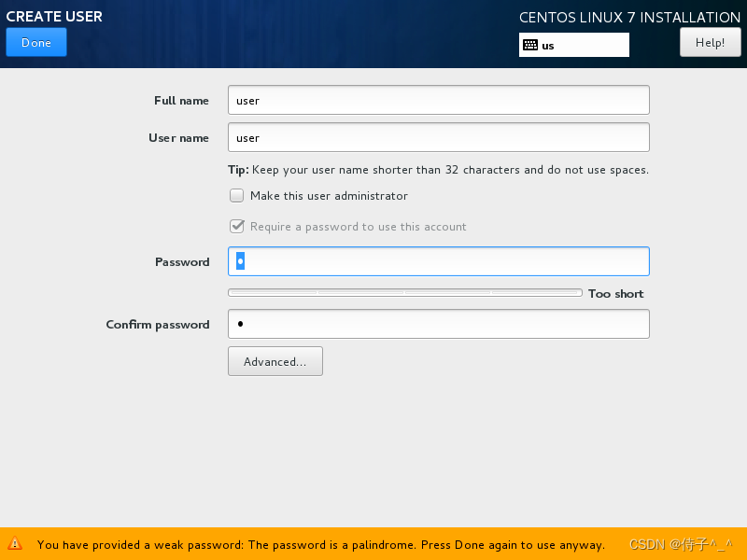Click the Password label

point(182,262)
